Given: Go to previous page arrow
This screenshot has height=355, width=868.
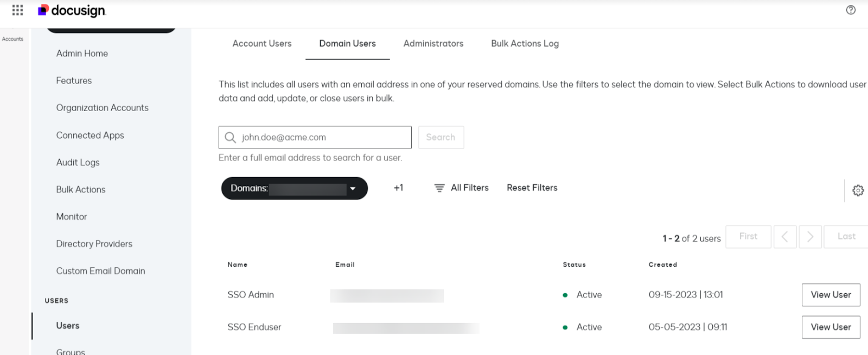Looking at the screenshot, I should click(x=784, y=237).
